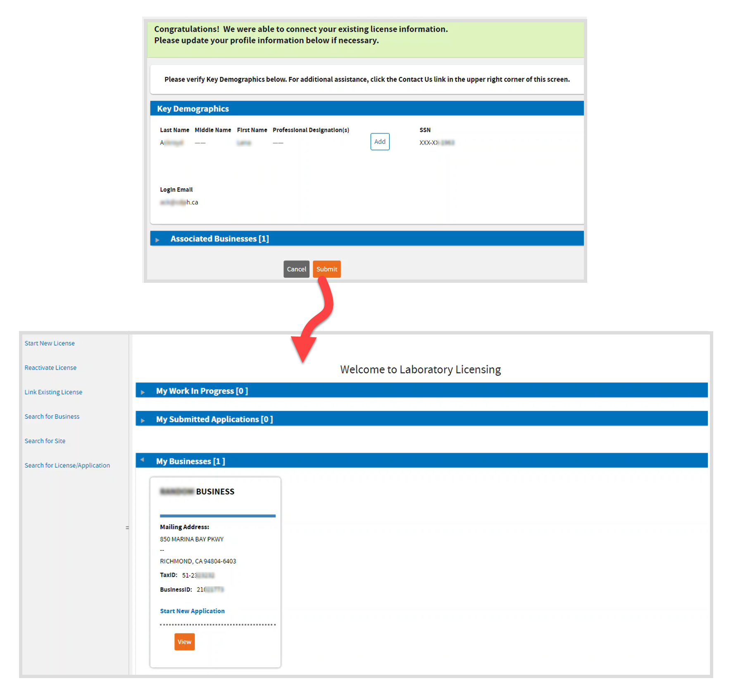Viewport: 738px width, 700px height.
Task: Click the Key Demographics header bar
Action: [193, 109]
